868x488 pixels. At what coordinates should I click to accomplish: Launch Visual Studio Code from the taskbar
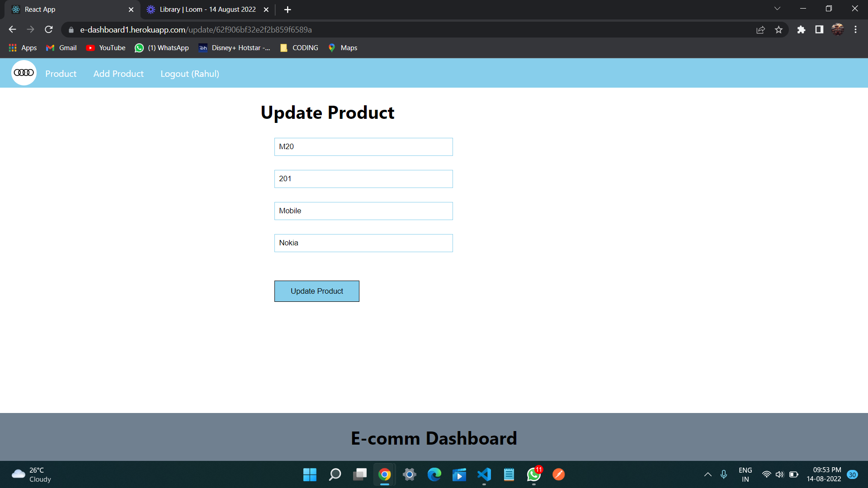point(484,474)
